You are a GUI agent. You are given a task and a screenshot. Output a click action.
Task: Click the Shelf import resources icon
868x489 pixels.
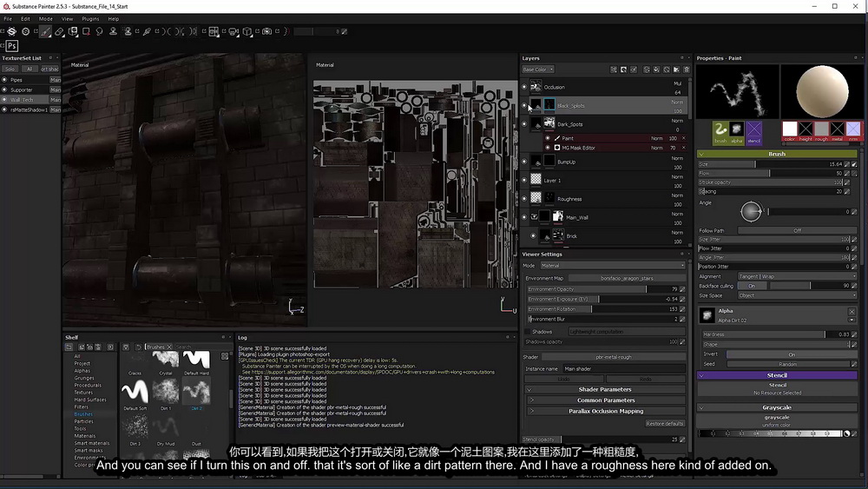(110, 347)
